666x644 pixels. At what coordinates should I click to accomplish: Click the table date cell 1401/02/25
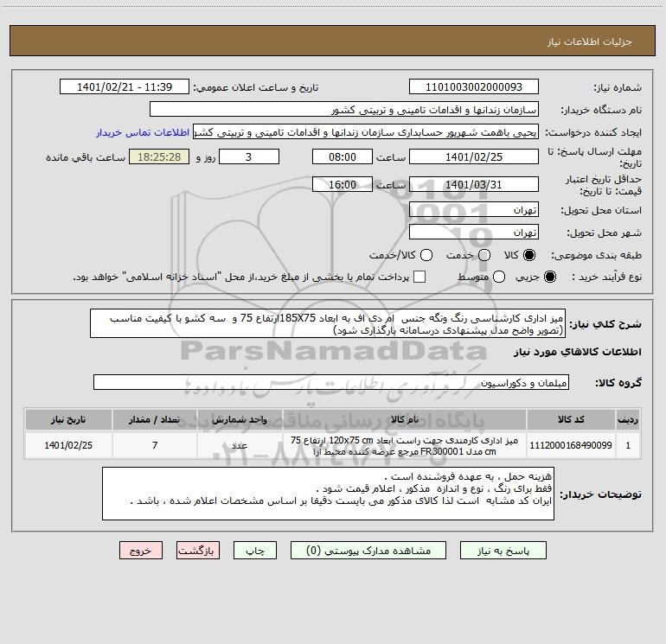[x=68, y=445]
